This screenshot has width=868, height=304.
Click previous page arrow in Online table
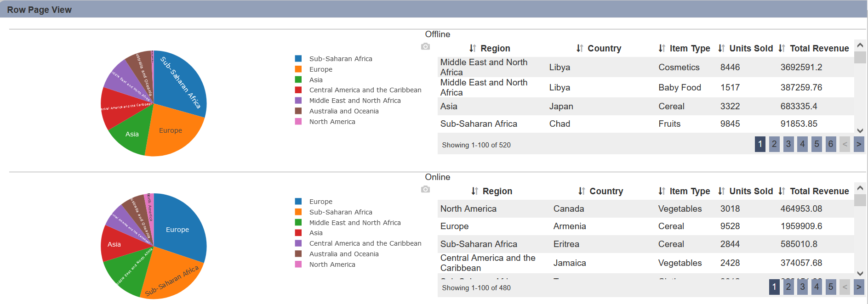pyautogui.click(x=845, y=287)
